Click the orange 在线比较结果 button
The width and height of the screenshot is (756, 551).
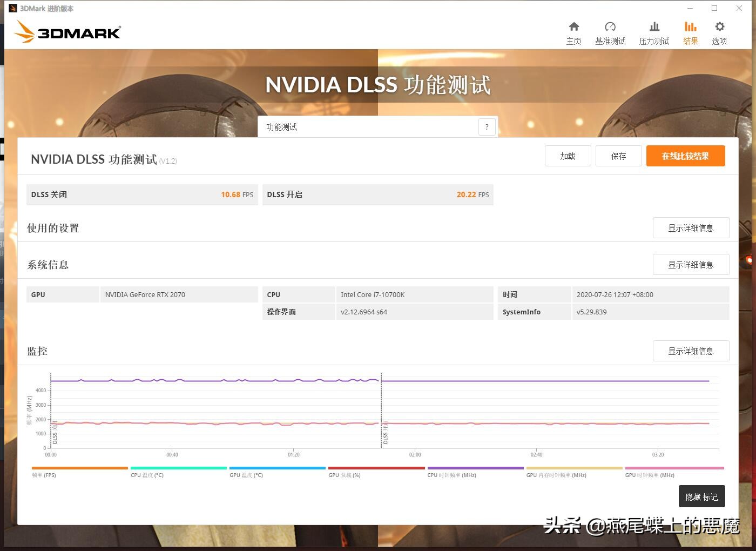[685, 156]
